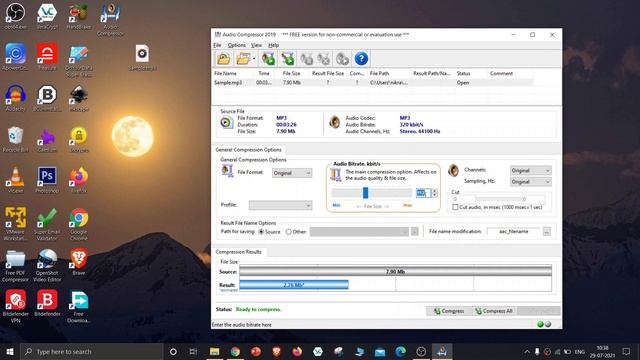Screen dimensions: 640x360
Task: Open VLC desktop shortcut
Action: [16, 180]
